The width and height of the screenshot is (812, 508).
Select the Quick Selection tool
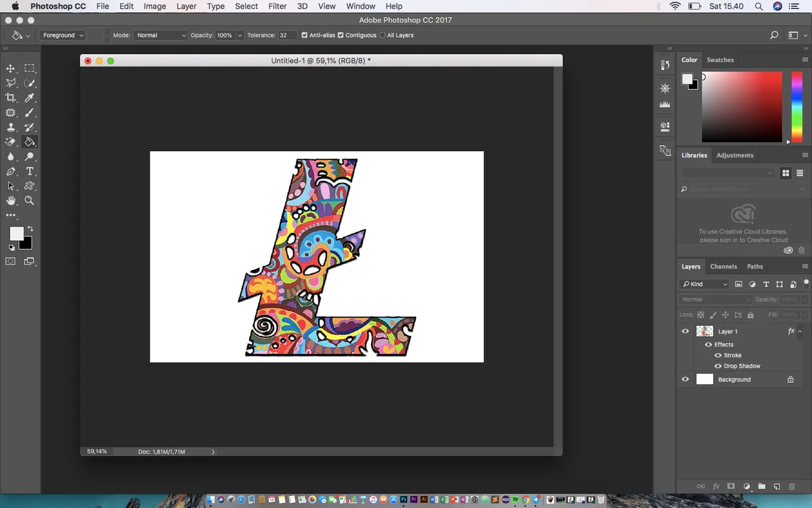29,83
